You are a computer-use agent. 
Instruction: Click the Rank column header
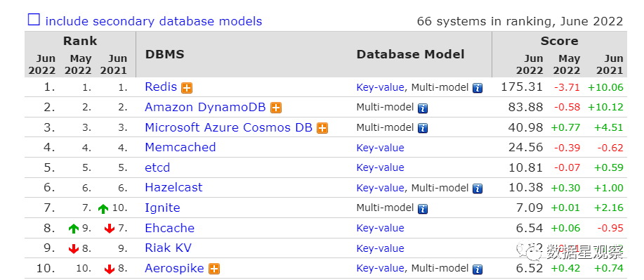(80, 41)
